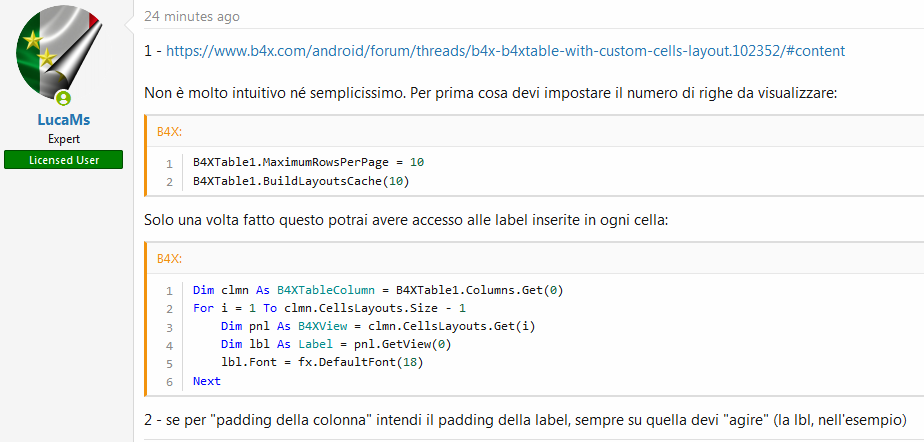Click the "Next" keyword in the code

(206, 380)
